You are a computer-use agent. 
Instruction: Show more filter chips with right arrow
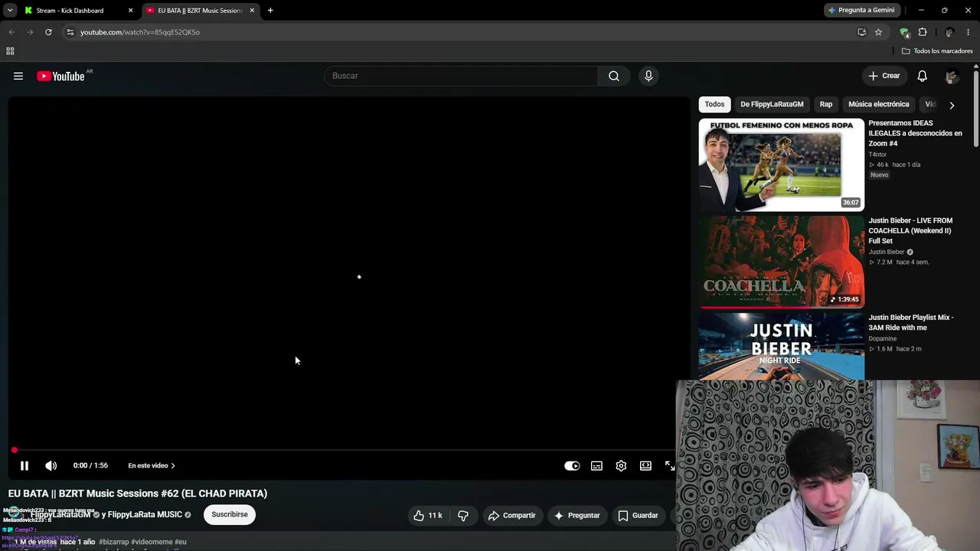point(952,105)
